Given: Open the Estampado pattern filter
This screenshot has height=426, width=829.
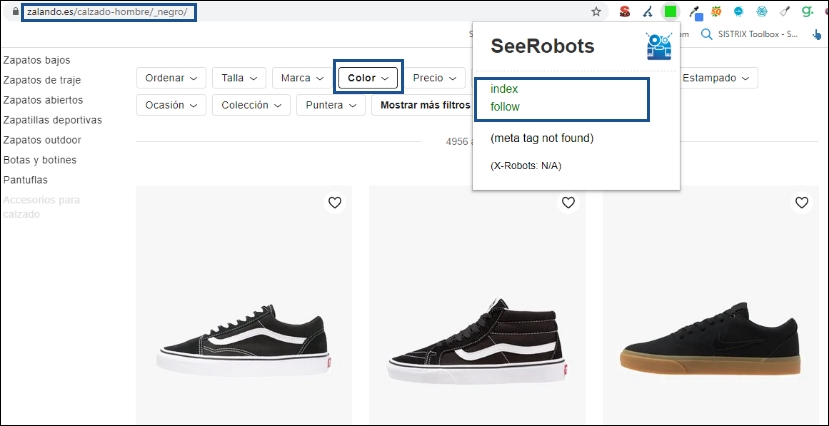Looking at the screenshot, I should (716, 78).
